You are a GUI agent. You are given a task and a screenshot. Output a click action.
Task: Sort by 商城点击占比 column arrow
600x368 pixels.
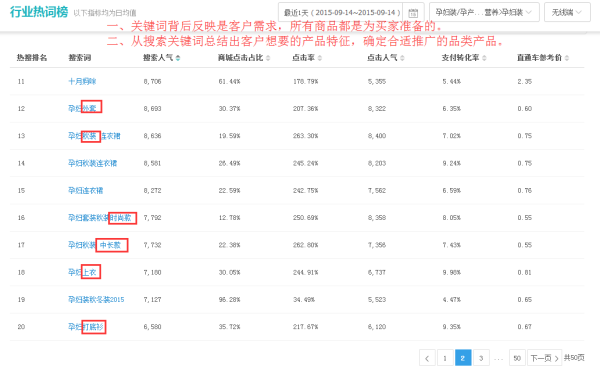[x=268, y=58]
